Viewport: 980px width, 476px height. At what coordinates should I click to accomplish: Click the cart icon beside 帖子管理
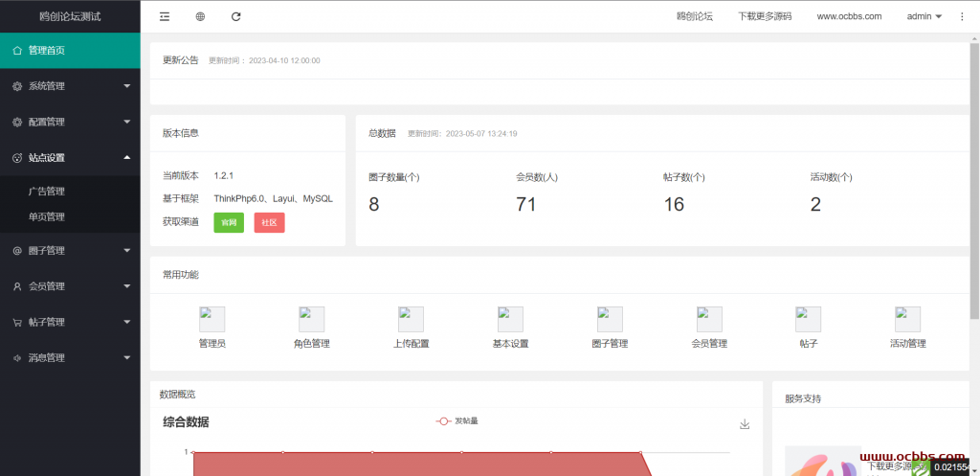tap(17, 322)
